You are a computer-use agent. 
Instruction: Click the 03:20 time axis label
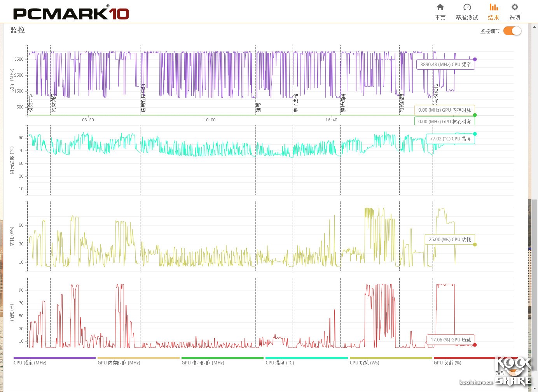(x=88, y=120)
